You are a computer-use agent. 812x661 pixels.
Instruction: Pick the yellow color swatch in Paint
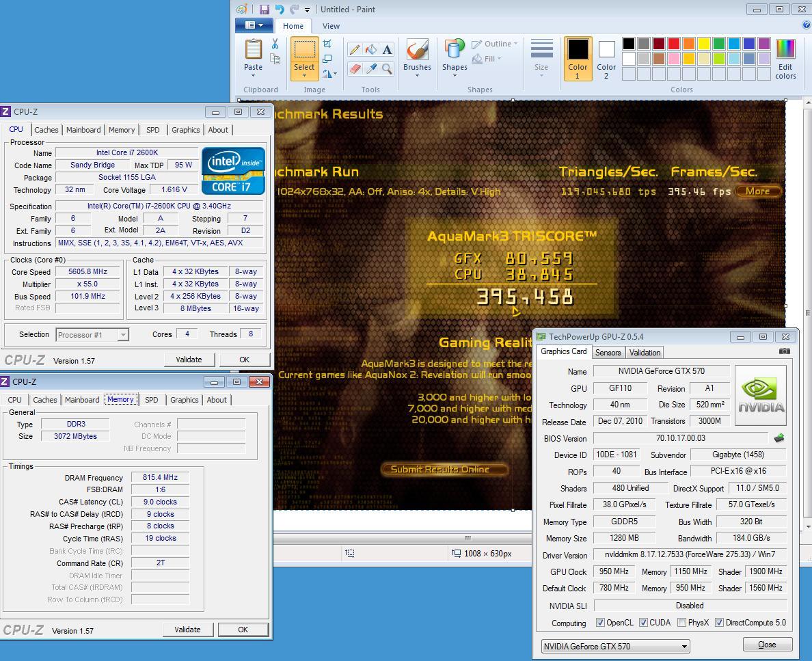(x=704, y=44)
